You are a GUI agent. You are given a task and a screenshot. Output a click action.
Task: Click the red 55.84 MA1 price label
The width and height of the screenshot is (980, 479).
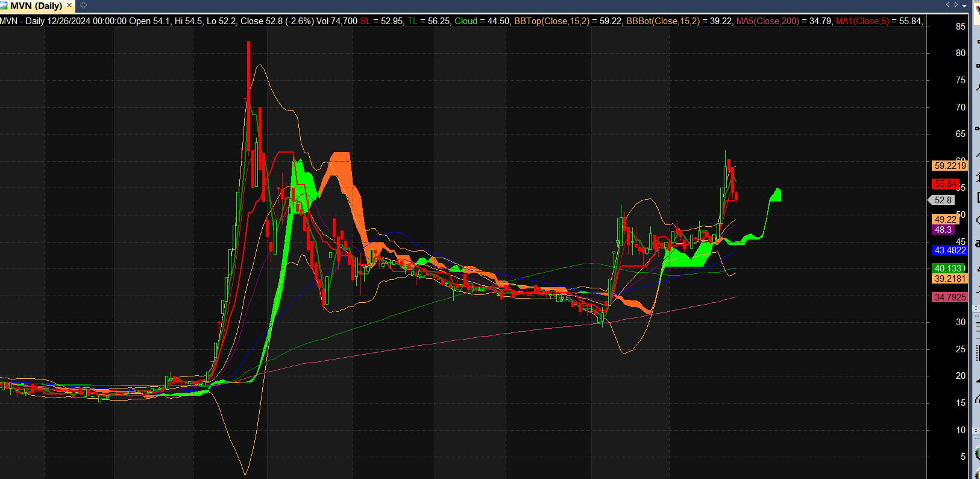[945, 183]
